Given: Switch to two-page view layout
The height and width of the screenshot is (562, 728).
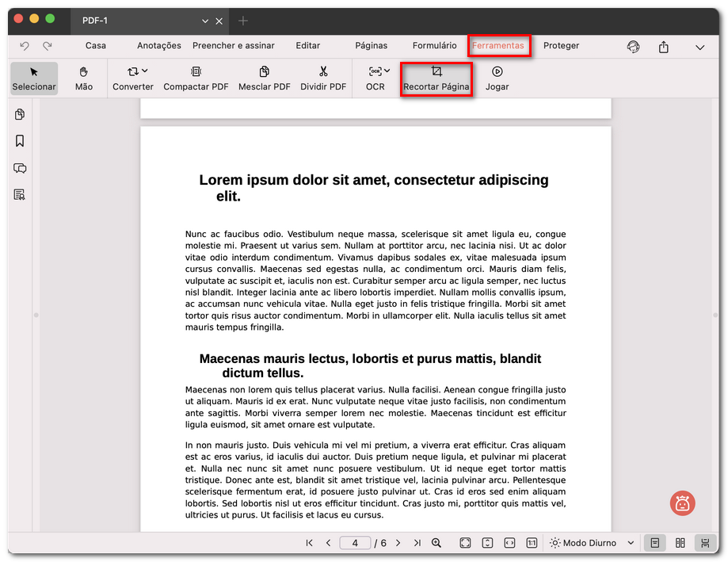Looking at the screenshot, I should 680,543.
